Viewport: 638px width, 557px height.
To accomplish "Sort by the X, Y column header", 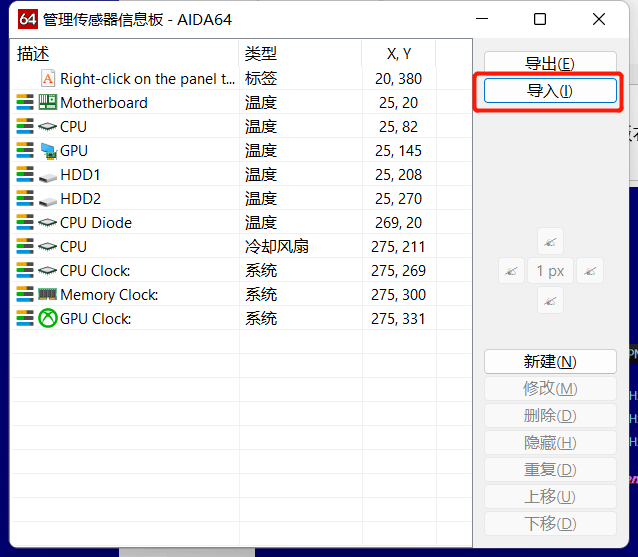I will click(399, 53).
